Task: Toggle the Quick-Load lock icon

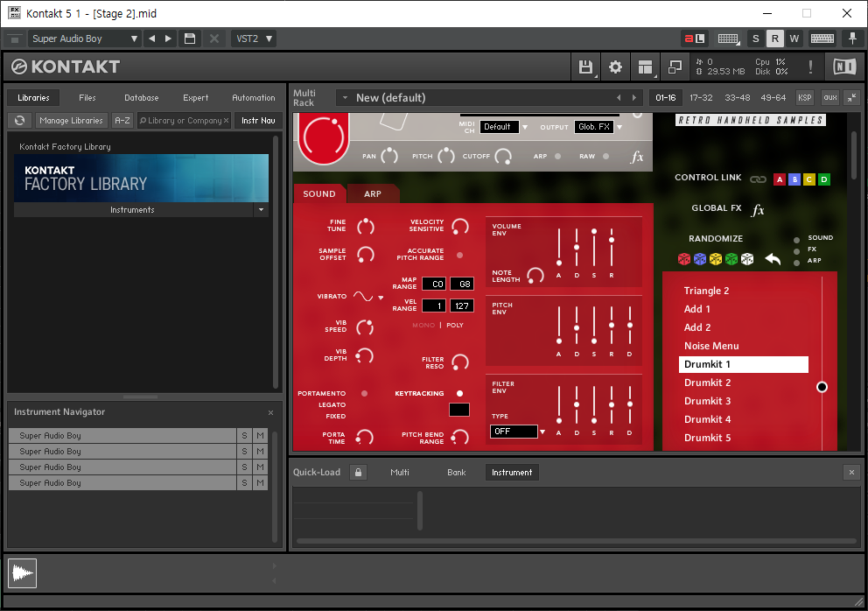Action: click(358, 473)
